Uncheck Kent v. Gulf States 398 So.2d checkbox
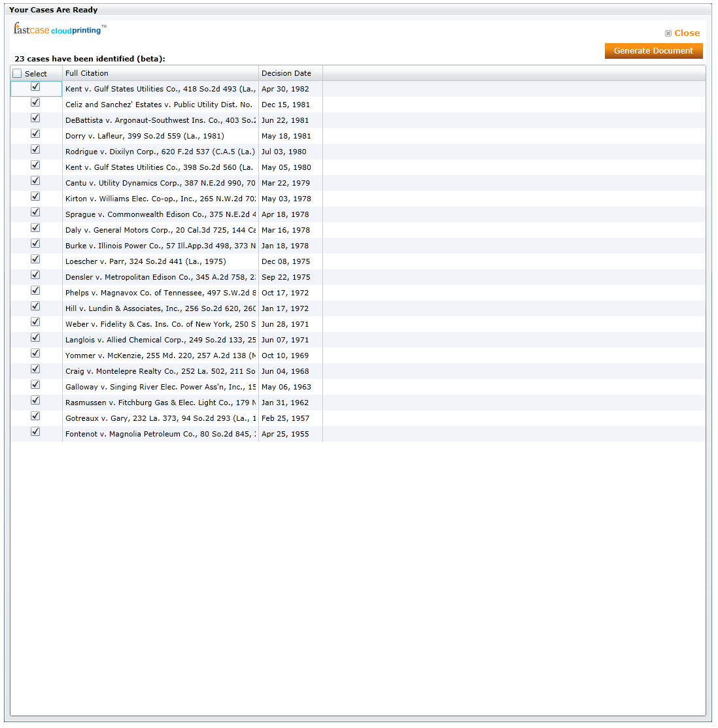This screenshot has width=718, height=728. 35,165
